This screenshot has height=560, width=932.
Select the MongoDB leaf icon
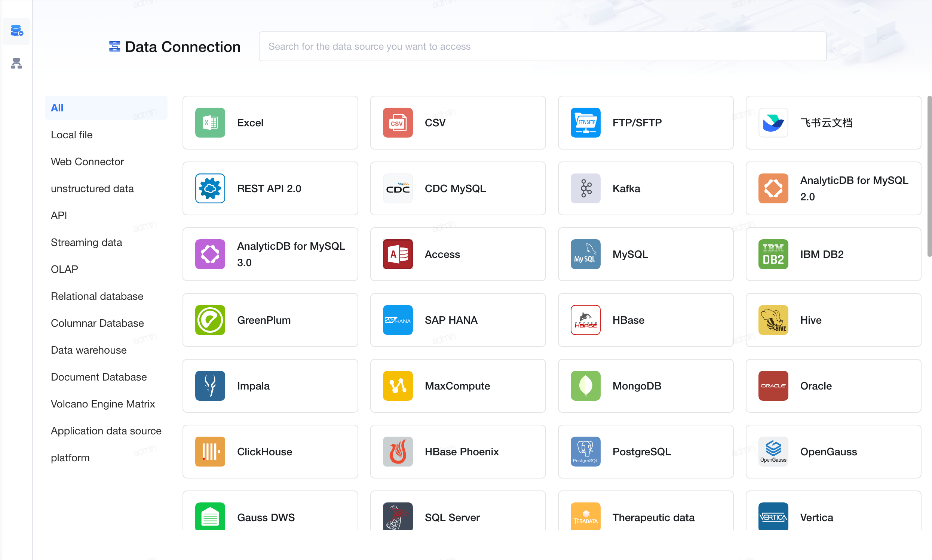585,386
